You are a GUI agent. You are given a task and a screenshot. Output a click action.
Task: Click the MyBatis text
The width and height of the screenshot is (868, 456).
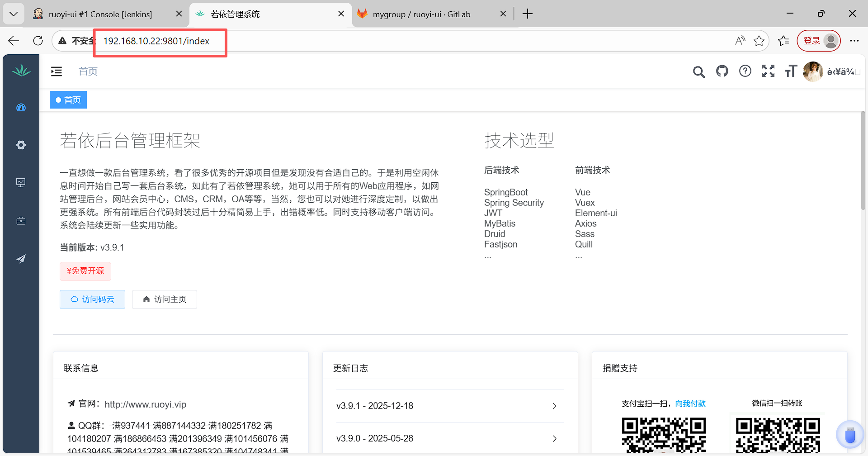(x=500, y=223)
